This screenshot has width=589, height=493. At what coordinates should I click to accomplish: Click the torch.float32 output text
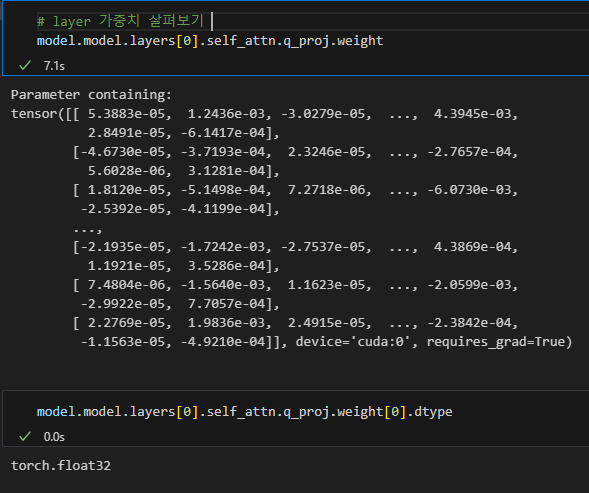pos(61,466)
